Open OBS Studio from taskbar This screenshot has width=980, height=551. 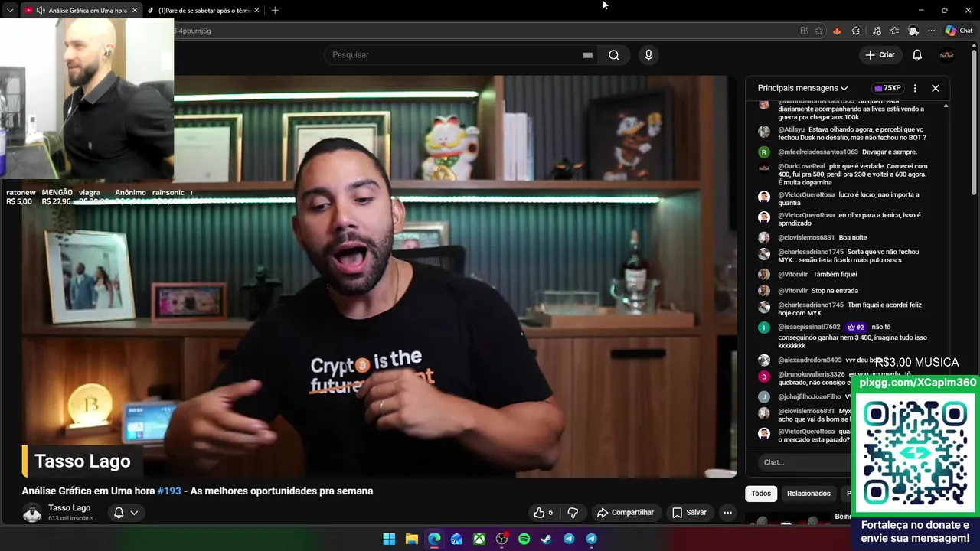[x=501, y=539]
